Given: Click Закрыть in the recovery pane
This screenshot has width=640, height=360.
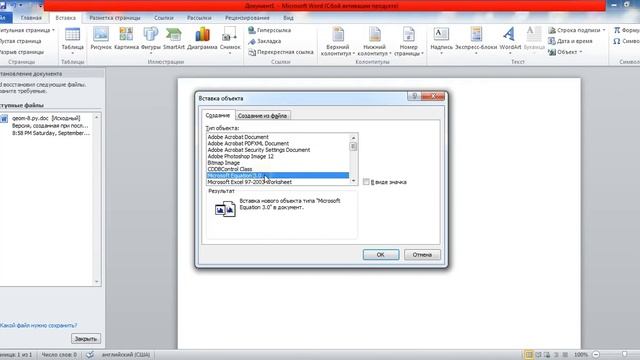Looking at the screenshot, I should pos(86,339).
